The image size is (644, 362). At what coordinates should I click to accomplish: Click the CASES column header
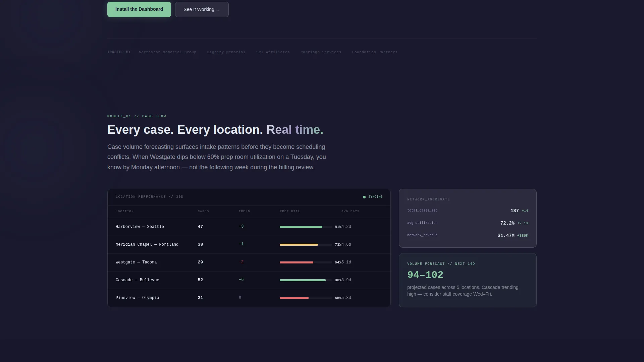pyautogui.click(x=203, y=212)
